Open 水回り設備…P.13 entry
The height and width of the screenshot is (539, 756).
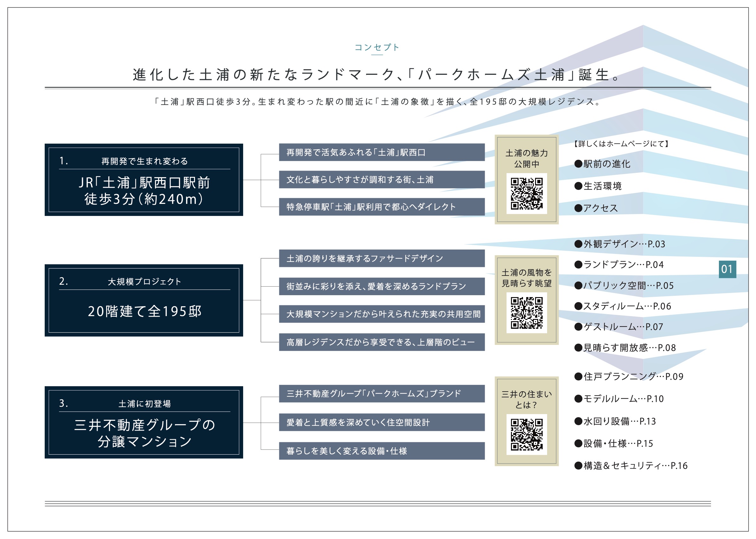(615, 421)
